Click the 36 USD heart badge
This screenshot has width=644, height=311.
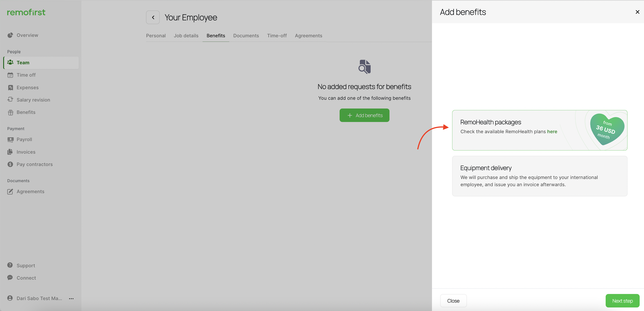coord(607,129)
